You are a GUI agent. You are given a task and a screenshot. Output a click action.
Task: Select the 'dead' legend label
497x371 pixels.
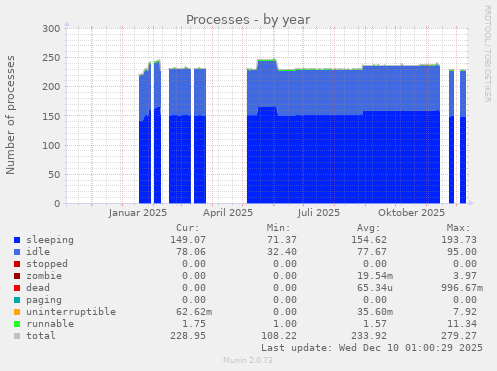coord(38,288)
